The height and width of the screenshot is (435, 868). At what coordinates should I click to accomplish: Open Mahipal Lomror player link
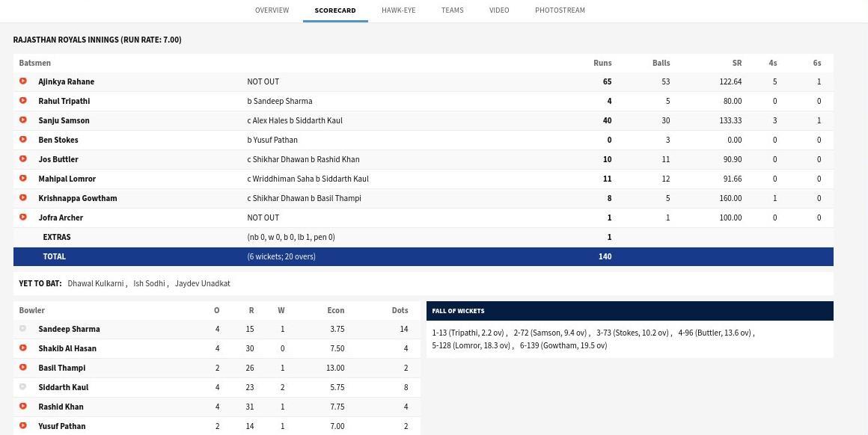click(67, 179)
